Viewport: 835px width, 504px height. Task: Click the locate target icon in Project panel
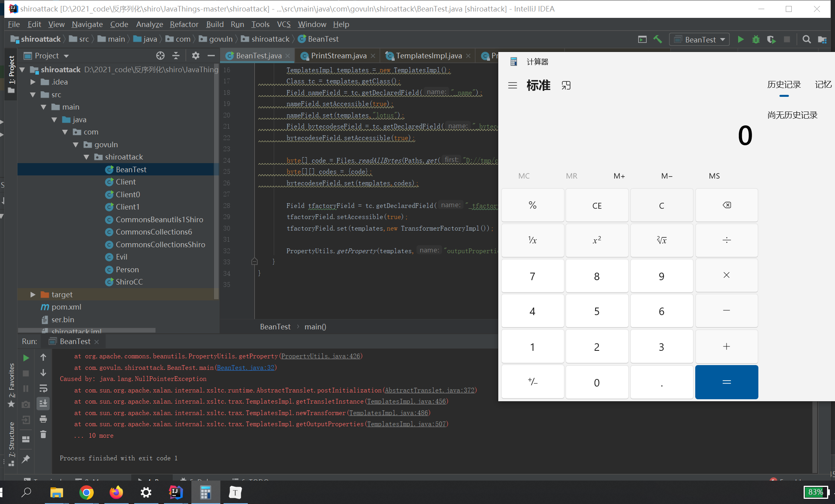coord(160,56)
